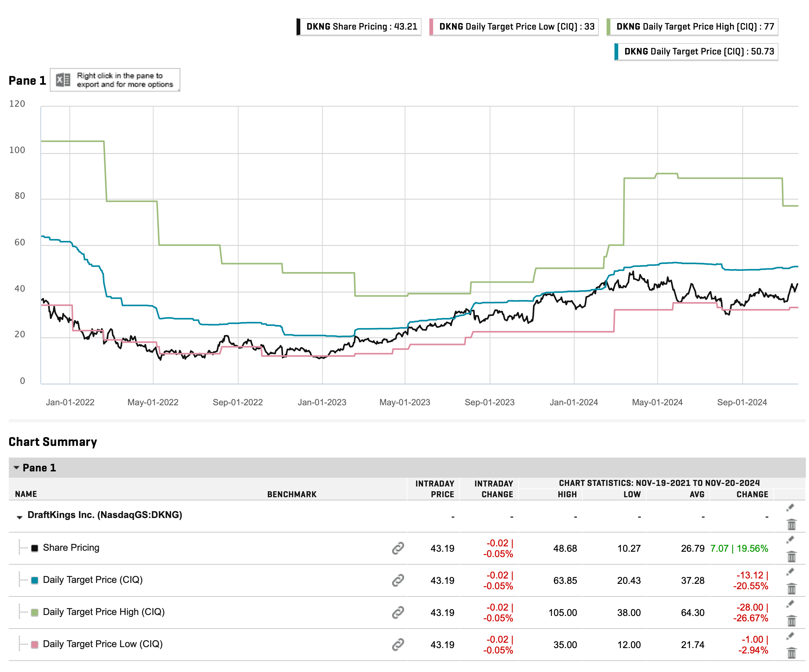The image size is (809, 672).
Task: Collapse the Pane 1 summary section arrow
Action: pyautogui.click(x=16, y=467)
